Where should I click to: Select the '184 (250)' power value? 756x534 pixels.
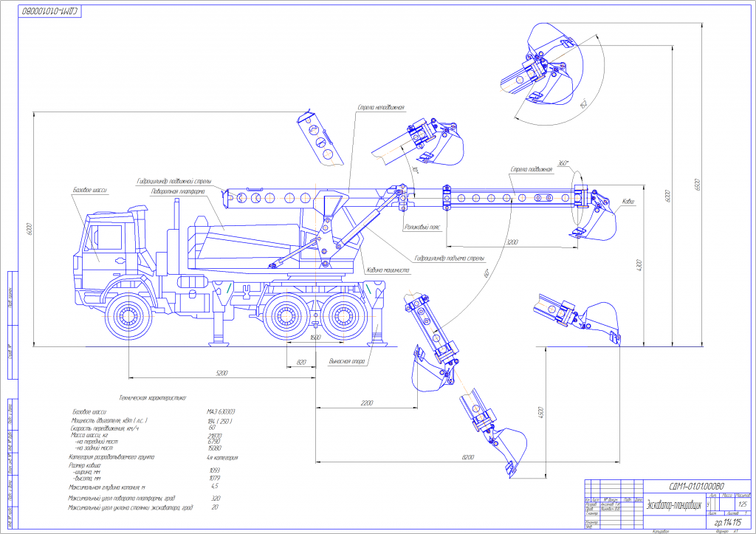(220, 421)
